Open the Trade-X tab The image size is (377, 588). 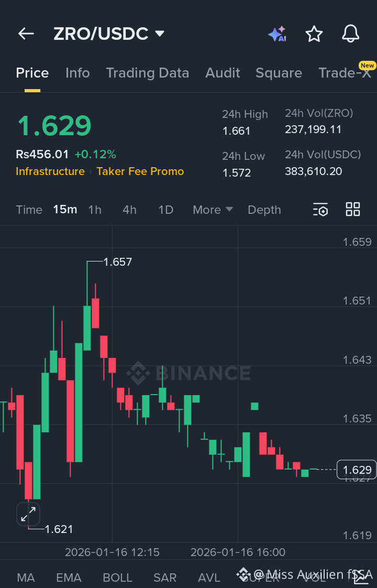[345, 73]
